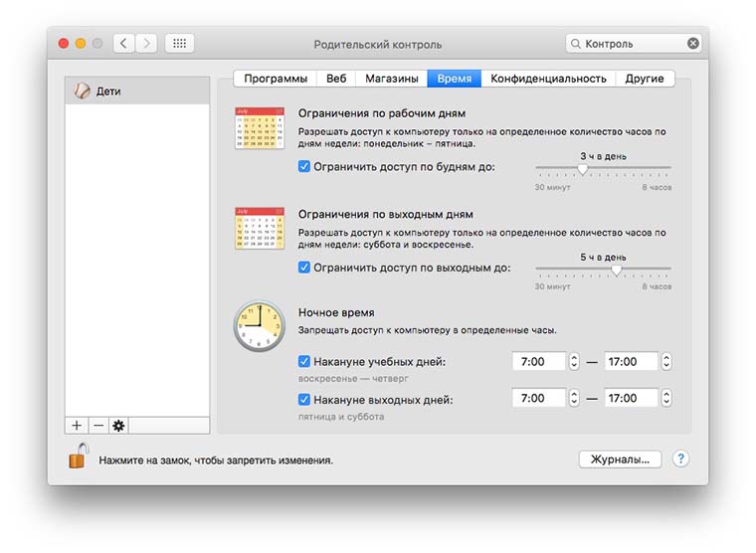Toggle Ограничить доступ по будням checkbox
This screenshot has height=553, width=756.
click(x=303, y=167)
